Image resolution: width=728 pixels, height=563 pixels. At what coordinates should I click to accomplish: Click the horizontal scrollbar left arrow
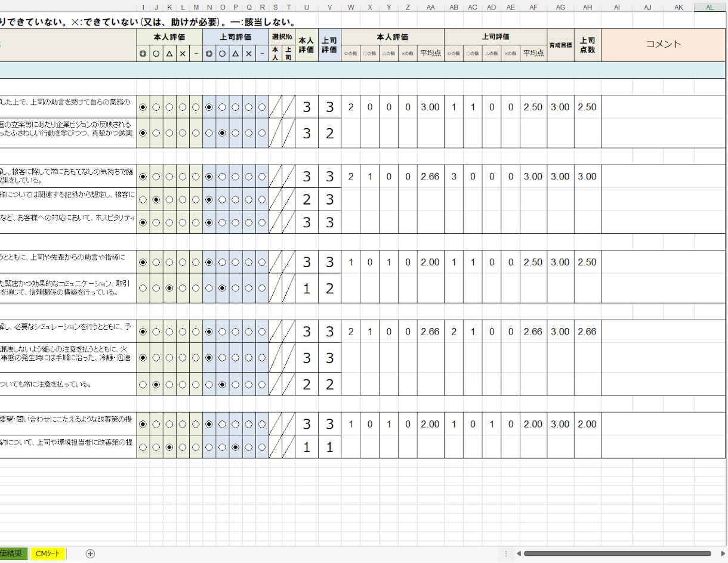519,553
